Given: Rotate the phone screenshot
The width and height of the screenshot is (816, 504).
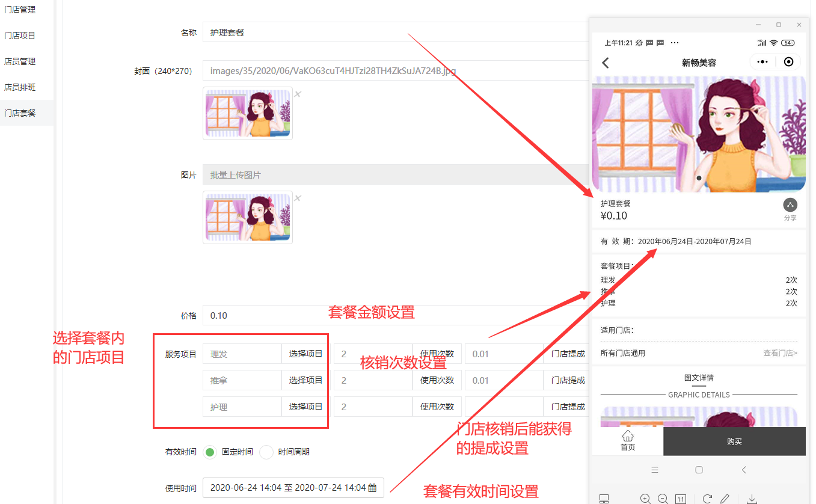Looking at the screenshot, I should [707, 499].
